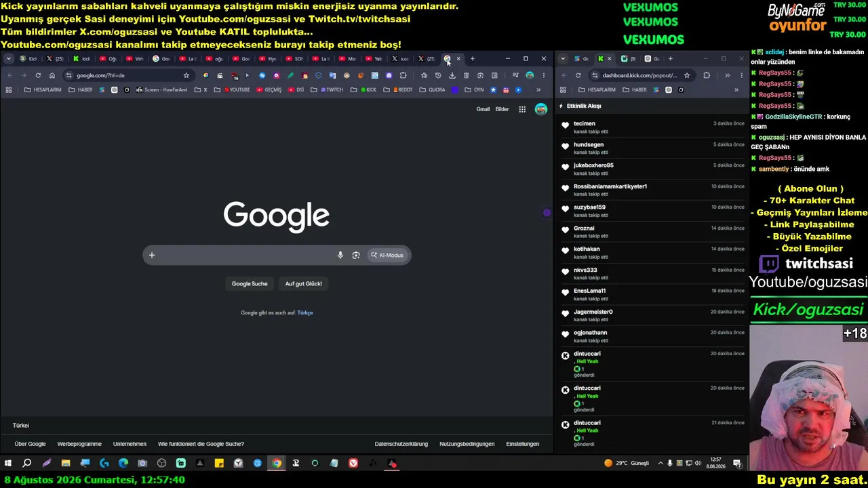868x488 pixels.
Task: Click the plus icon in the Google search box
Action: click(152, 255)
